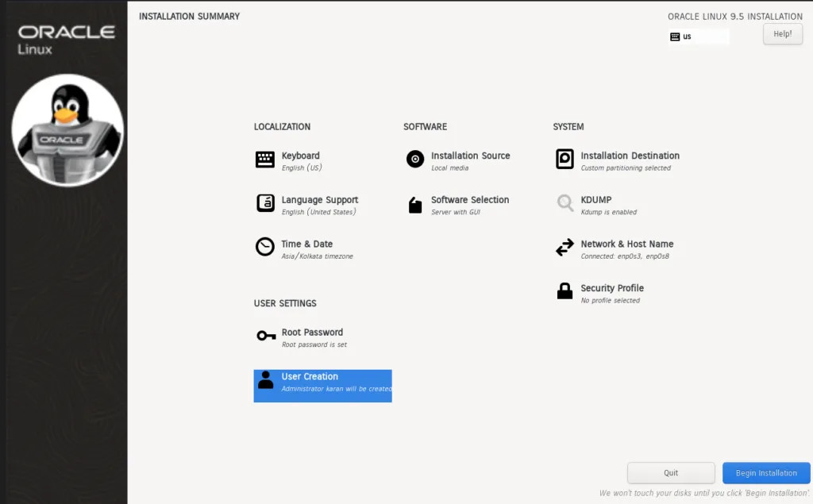Viewport: 813px width, 504px height.
Task: Click the Installation Destination disk icon
Action: [x=564, y=159]
